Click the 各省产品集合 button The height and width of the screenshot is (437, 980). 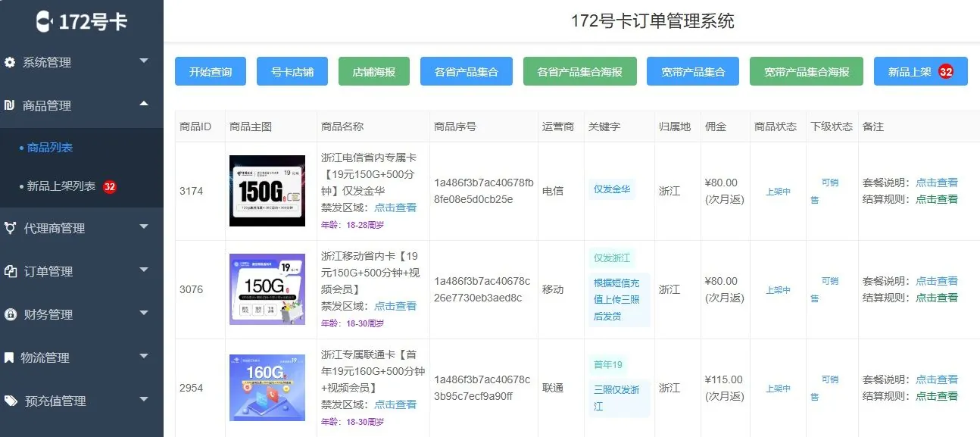click(467, 72)
